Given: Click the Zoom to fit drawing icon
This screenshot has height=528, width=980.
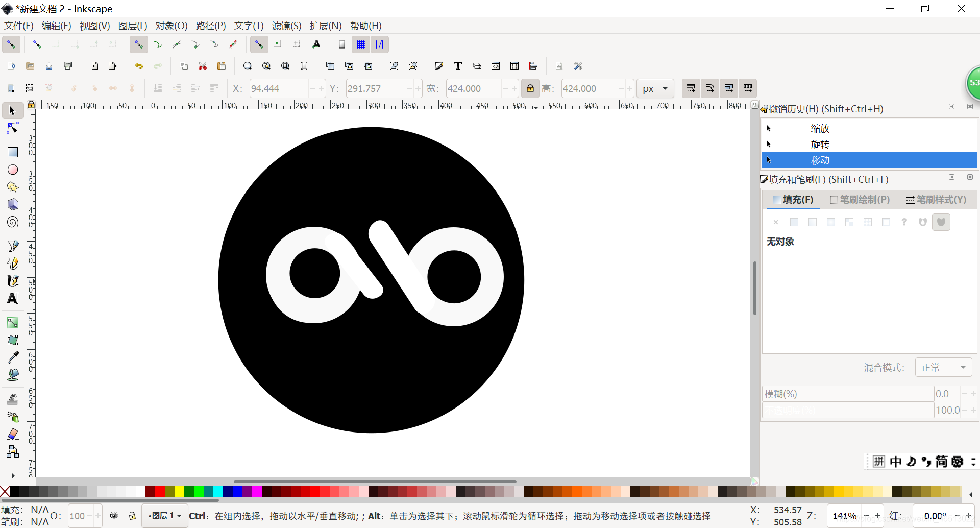Looking at the screenshot, I should (266, 66).
